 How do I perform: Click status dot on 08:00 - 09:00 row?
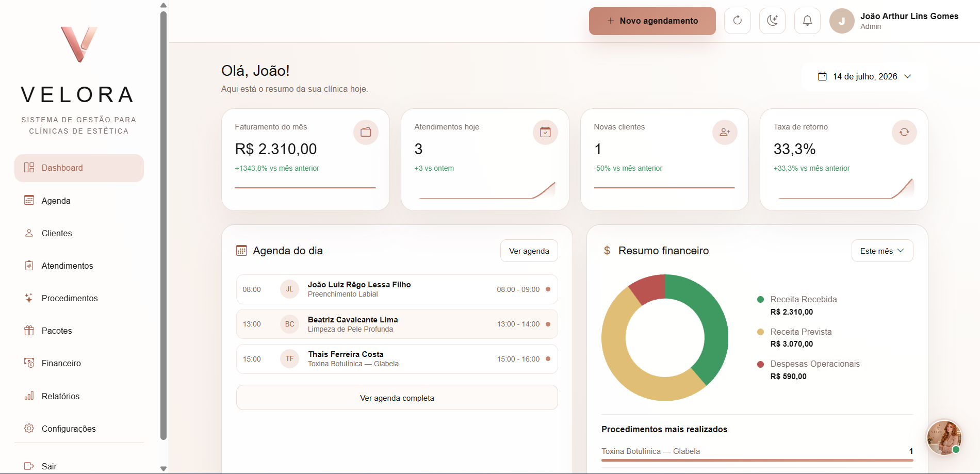[548, 289]
